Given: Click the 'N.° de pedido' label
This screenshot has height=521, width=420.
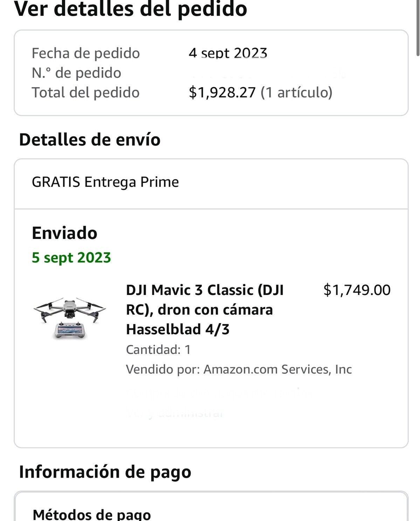Looking at the screenshot, I should [x=76, y=73].
